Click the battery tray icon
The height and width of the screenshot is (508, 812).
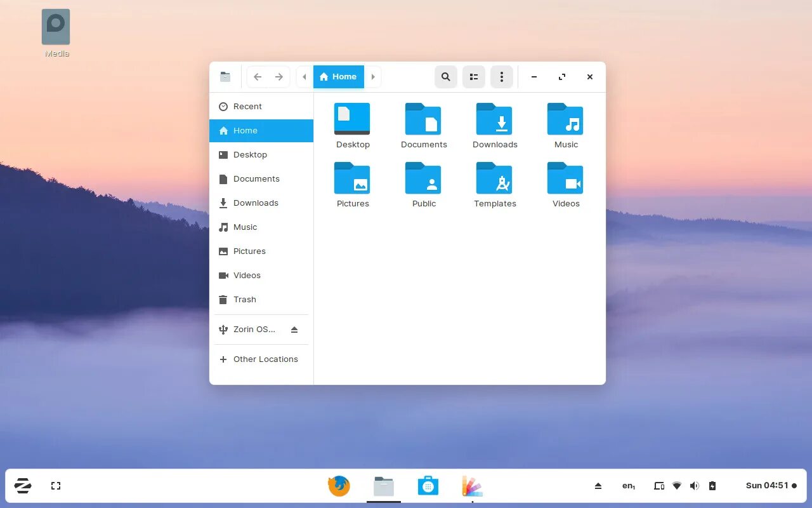(712, 486)
